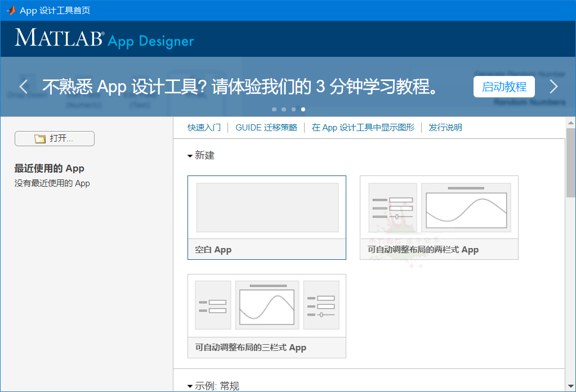Select the third carousel dot indicator
The image size is (576, 392).
[293, 109]
